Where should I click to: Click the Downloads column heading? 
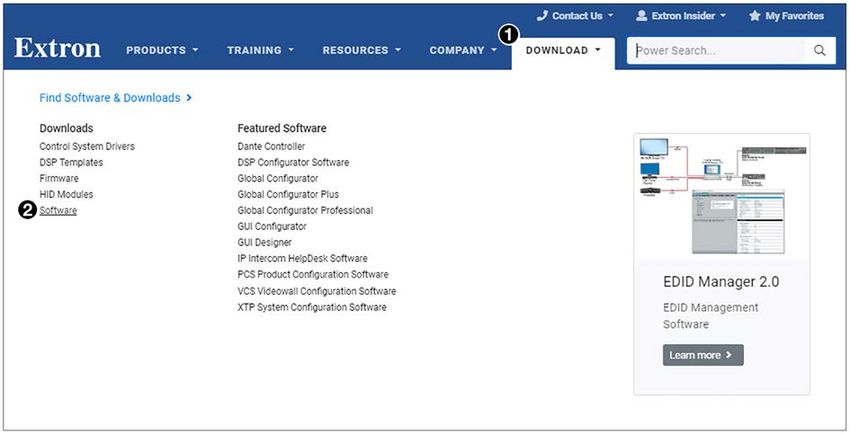(x=66, y=128)
